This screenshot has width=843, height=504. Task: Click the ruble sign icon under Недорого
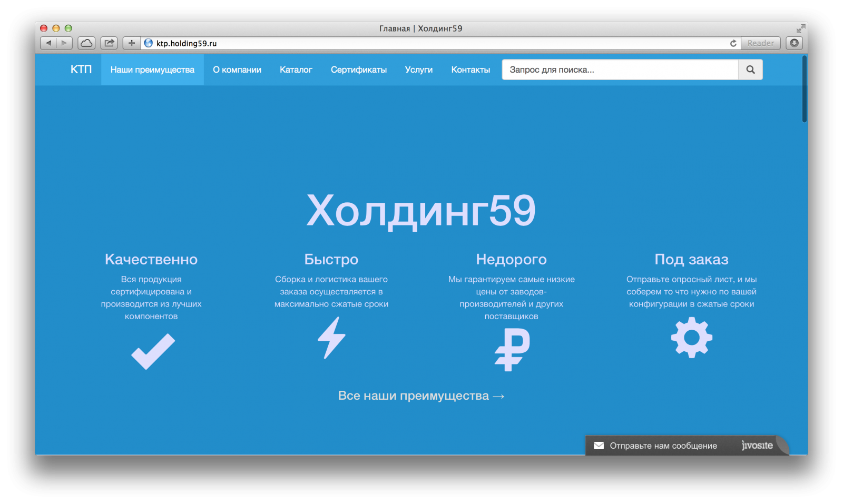click(x=512, y=350)
